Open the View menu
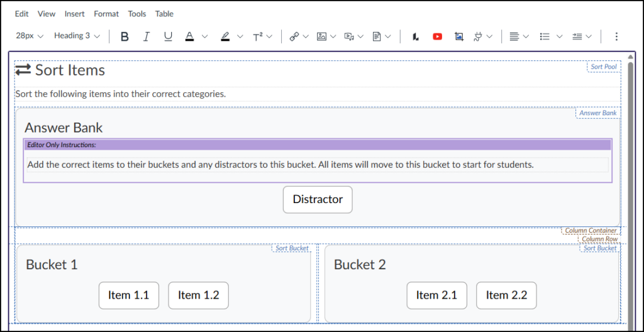This screenshot has height=332, width=644. (47, 14)
